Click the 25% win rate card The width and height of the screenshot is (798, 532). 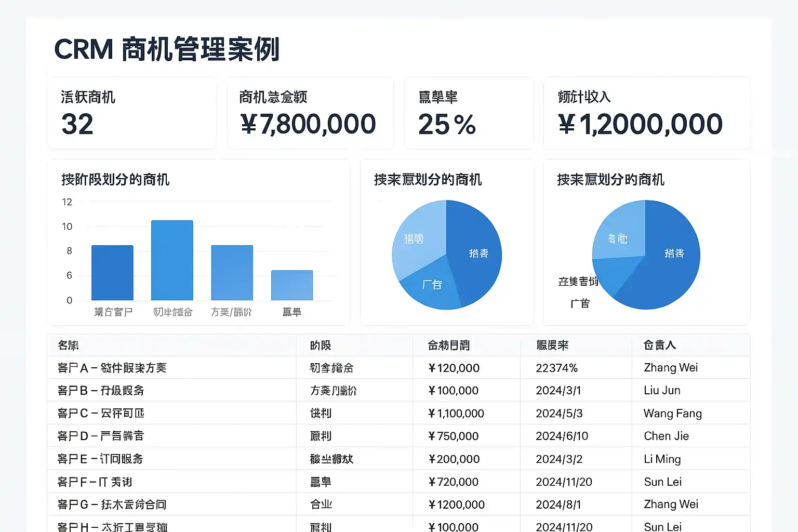click(469, 113)
